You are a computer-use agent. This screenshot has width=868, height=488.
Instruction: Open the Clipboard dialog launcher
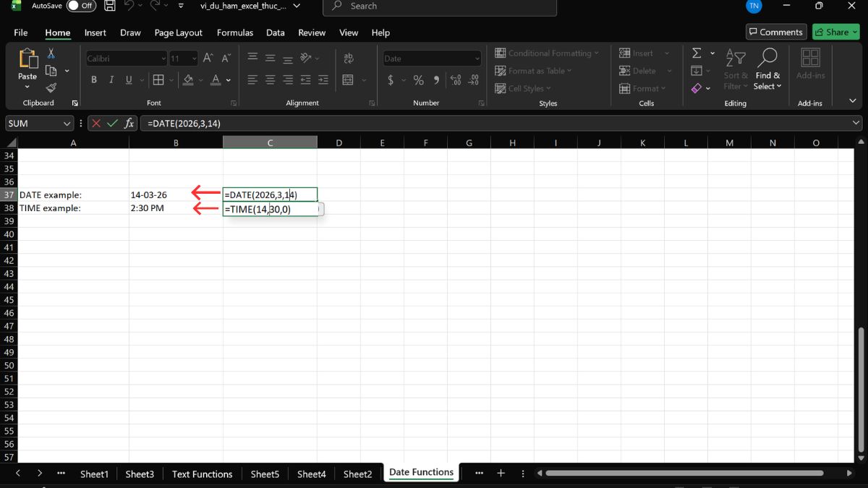point(75,103)
